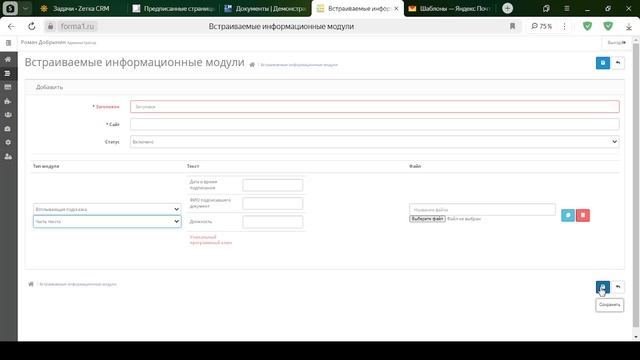This screenshot has height=360, width=640.
Task: Switch to the Документы | Демонстра… tab
Action: coord(265,8)
